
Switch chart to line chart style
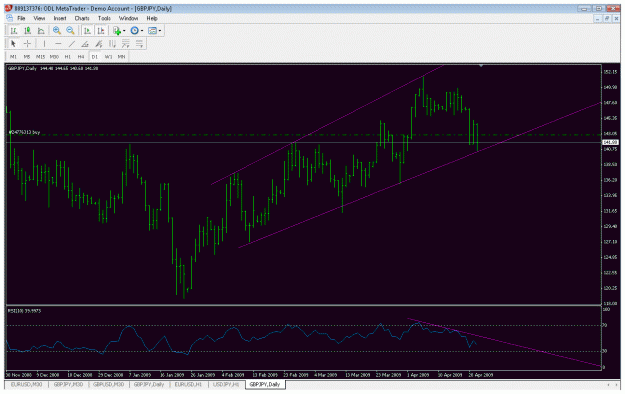coord(41,31)
